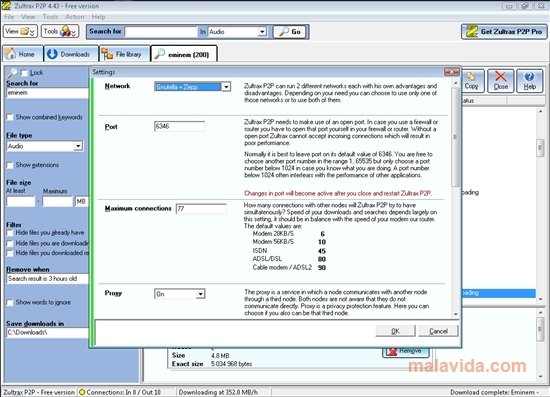Check Hide files you already have
The height and width of the screenshot is (397, 550).
click(10, 233)
